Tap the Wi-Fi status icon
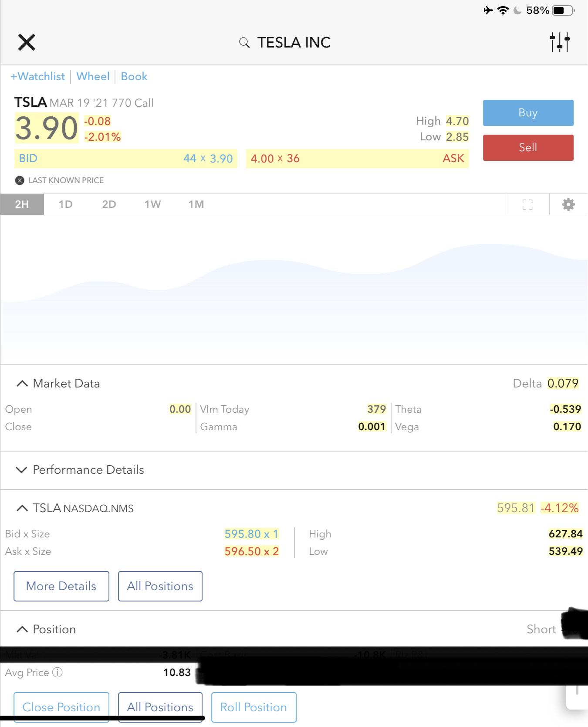 tap(503, 10)
